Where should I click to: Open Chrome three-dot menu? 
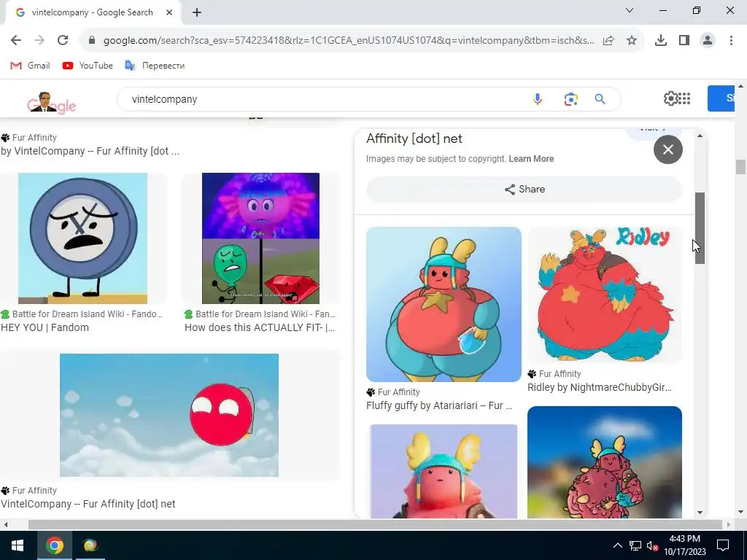731,41
